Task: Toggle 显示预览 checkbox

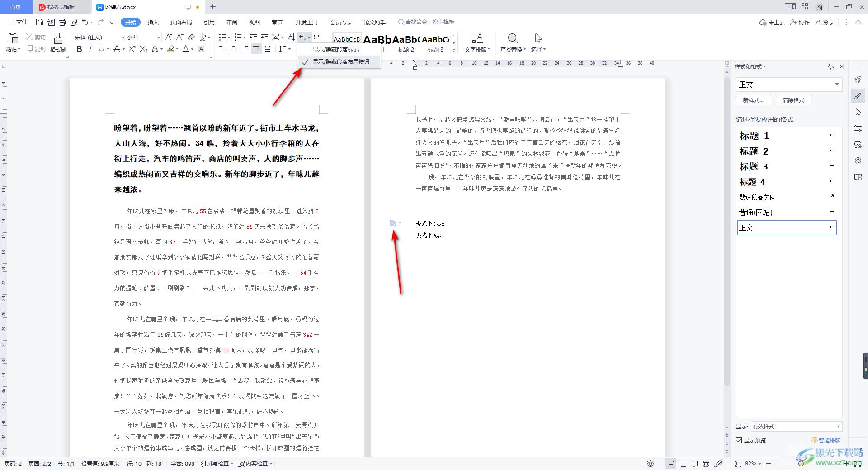Action: click(x=739, y=440)
